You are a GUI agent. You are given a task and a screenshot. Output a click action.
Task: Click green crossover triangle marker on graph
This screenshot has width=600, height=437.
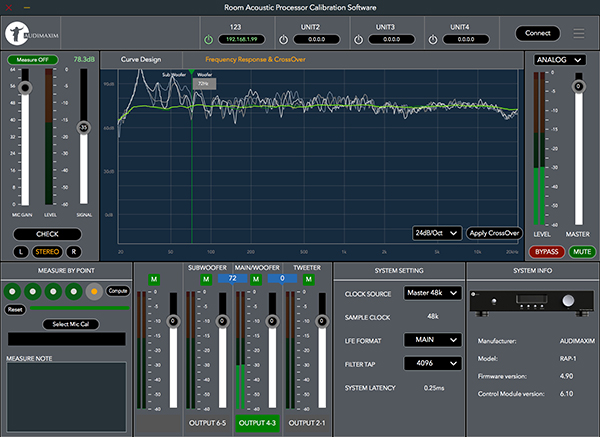(191, 72)
